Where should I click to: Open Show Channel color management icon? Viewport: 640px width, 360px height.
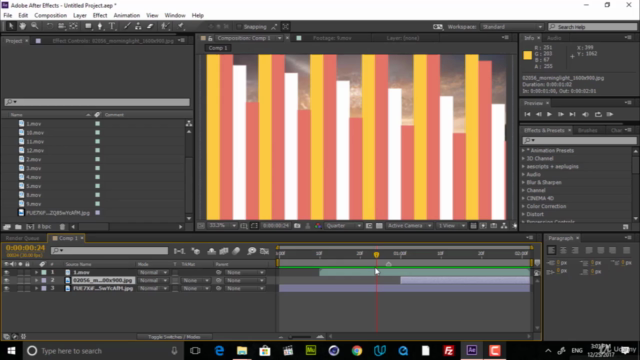(x=318, y=226)
